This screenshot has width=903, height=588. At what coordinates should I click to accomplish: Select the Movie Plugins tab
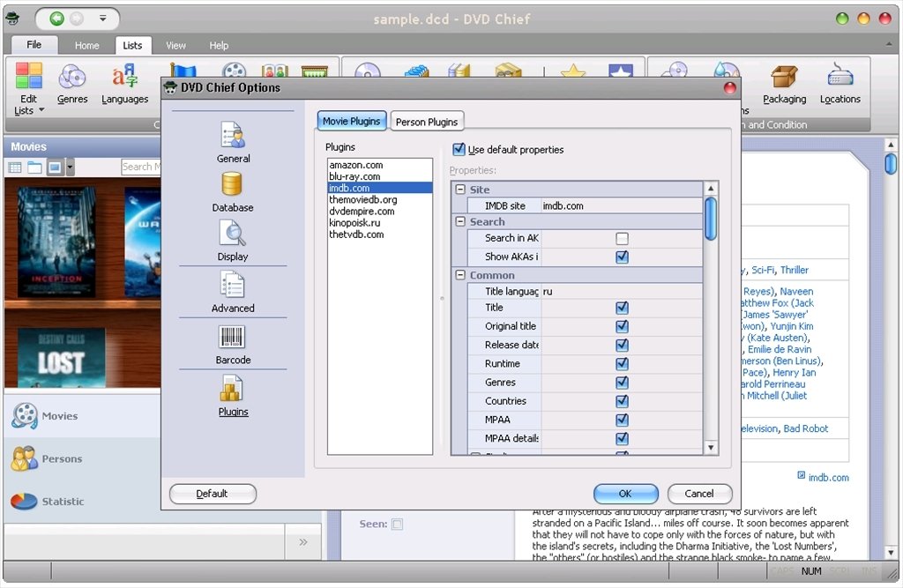click(351, 121)
